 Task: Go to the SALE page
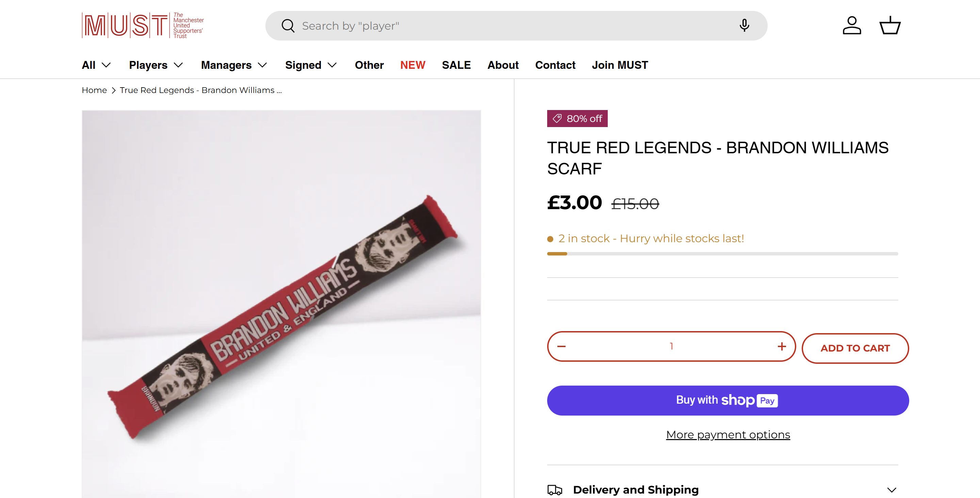[456, 65]
